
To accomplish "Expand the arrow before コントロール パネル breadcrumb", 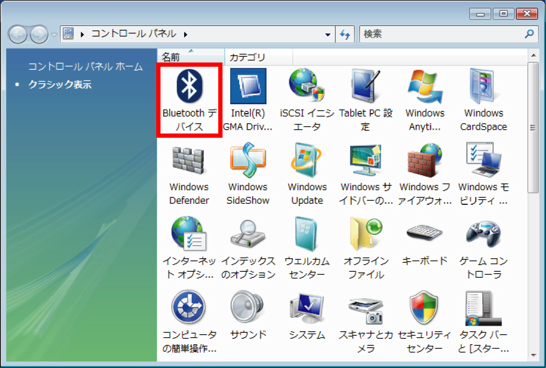I will coord(82,34).
